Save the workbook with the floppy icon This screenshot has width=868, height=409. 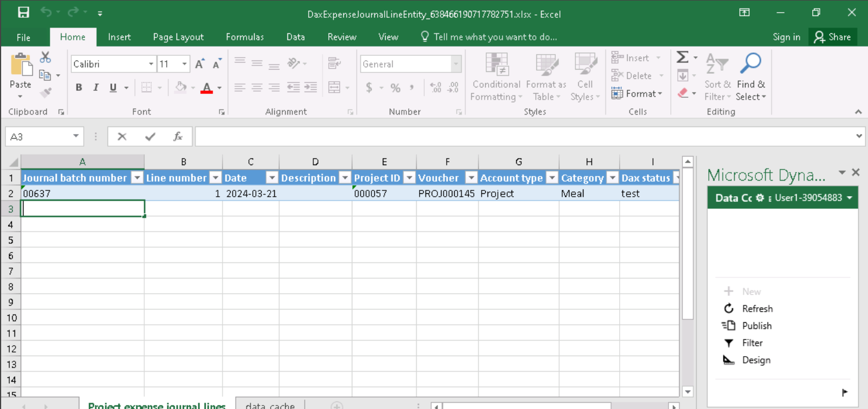tap(24, 13)
